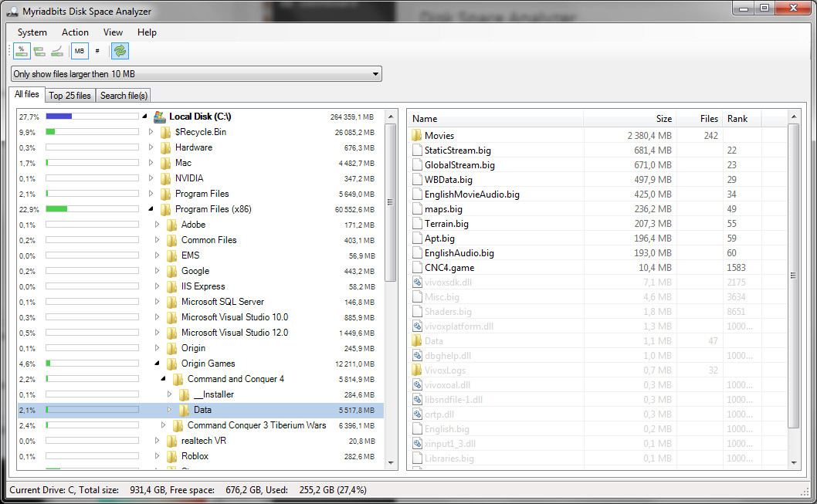817x504 pixels.
Task: Click the EnglishMovieAudio.big file icon
Action: (417, 194)
